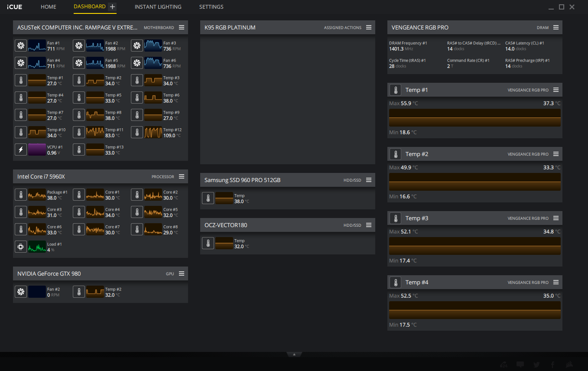Image resolution: width=588 pixels, height=371 pixels.
Task: Open the K95 RGB Platinum widget menu
Action: point(369,27)
